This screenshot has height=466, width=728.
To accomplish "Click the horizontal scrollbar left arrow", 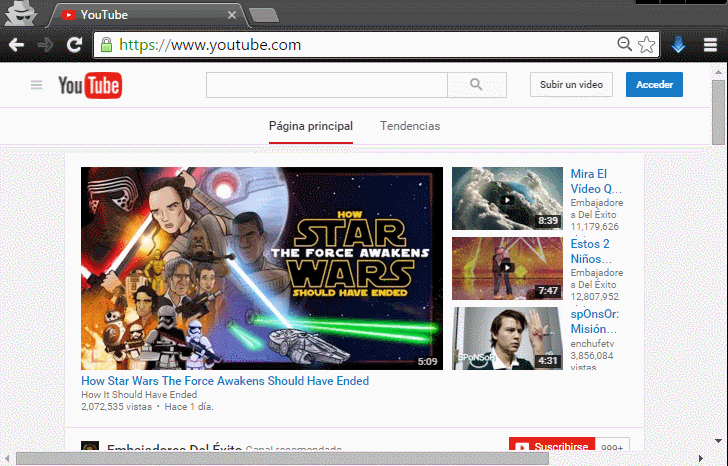I will pos(7,459).
